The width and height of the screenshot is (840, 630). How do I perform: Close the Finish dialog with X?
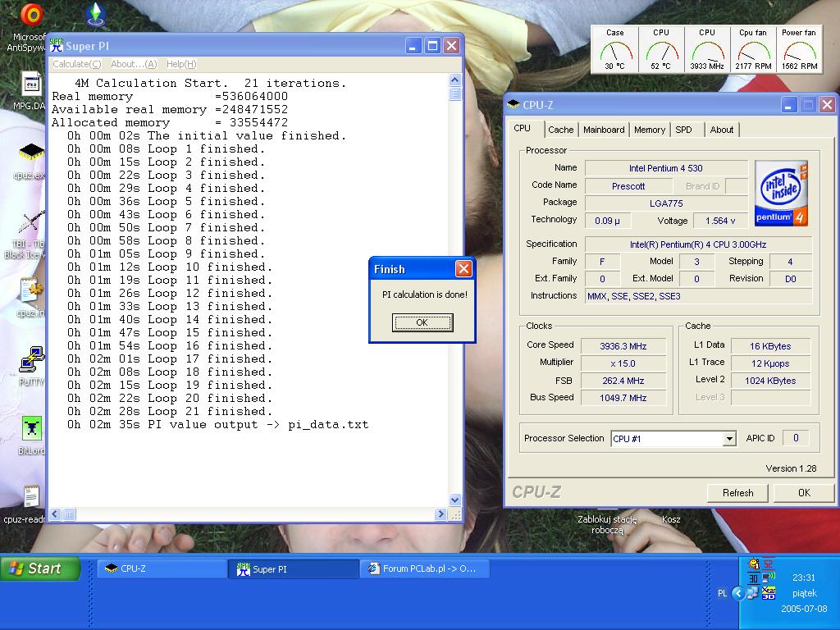point(463,268)
